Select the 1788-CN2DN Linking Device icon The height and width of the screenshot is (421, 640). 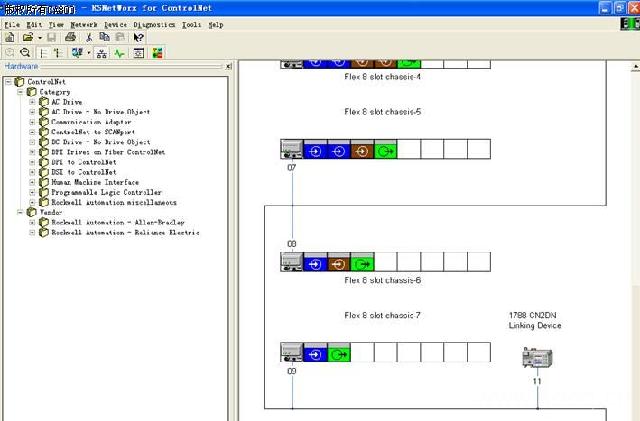click(537, 358)
